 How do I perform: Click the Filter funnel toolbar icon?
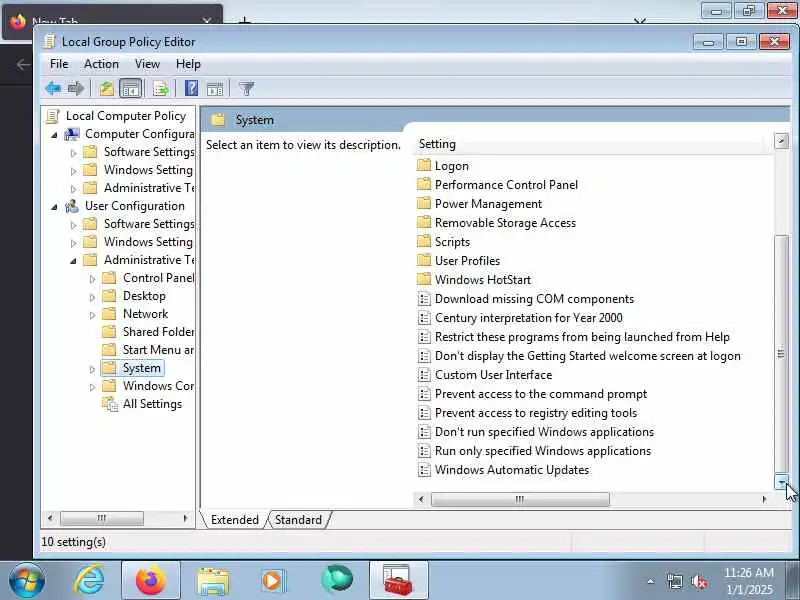tap(246, 89)
